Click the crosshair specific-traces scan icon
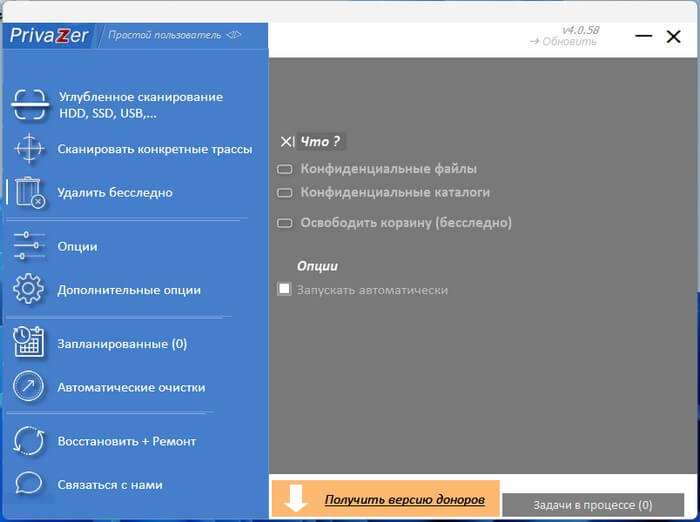 point(29,148)
